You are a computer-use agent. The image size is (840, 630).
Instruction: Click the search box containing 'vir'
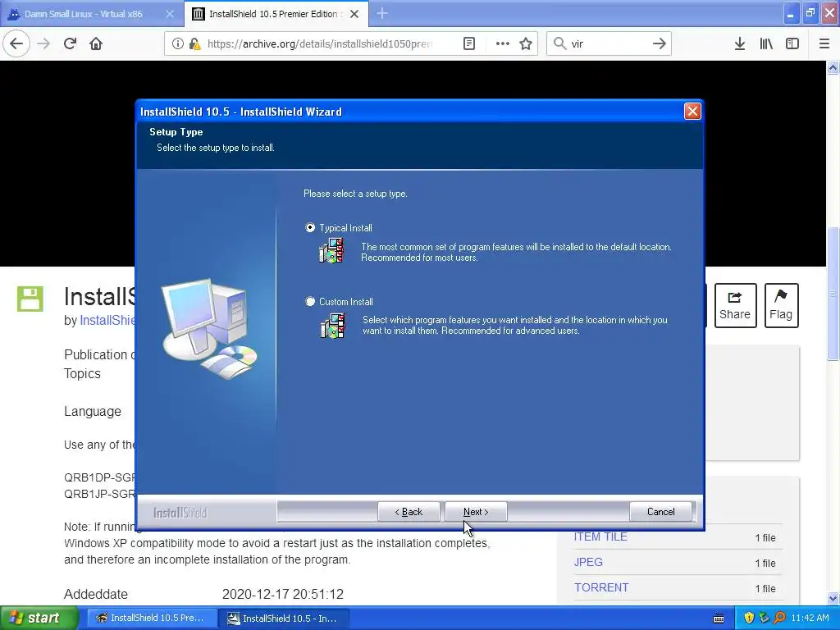tap(608, 43)
